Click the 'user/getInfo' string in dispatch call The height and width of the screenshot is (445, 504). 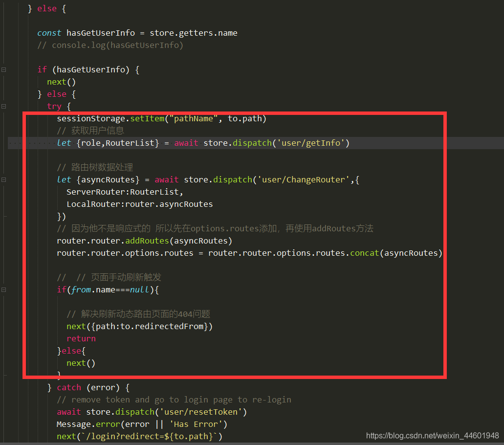click(311, 143)
